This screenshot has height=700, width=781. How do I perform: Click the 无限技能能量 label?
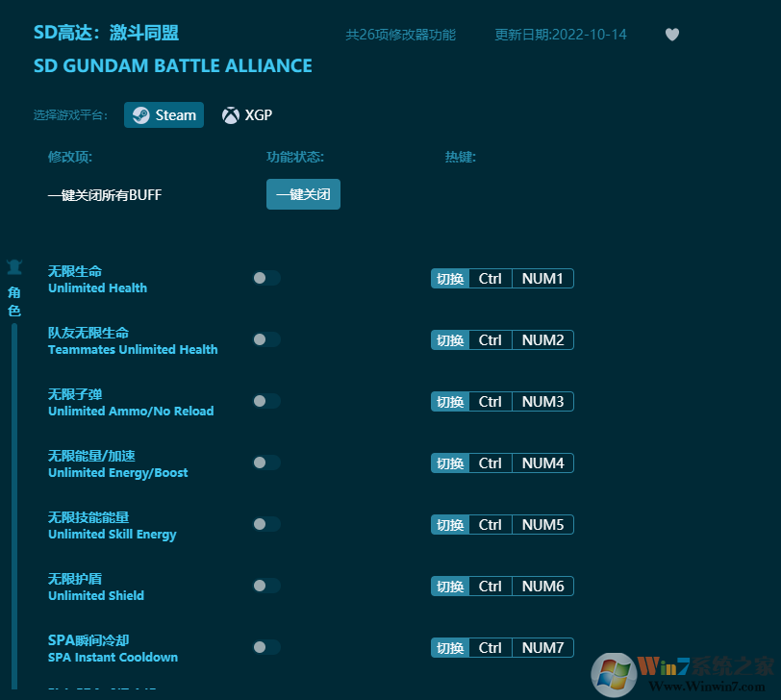tap(88, 517)
